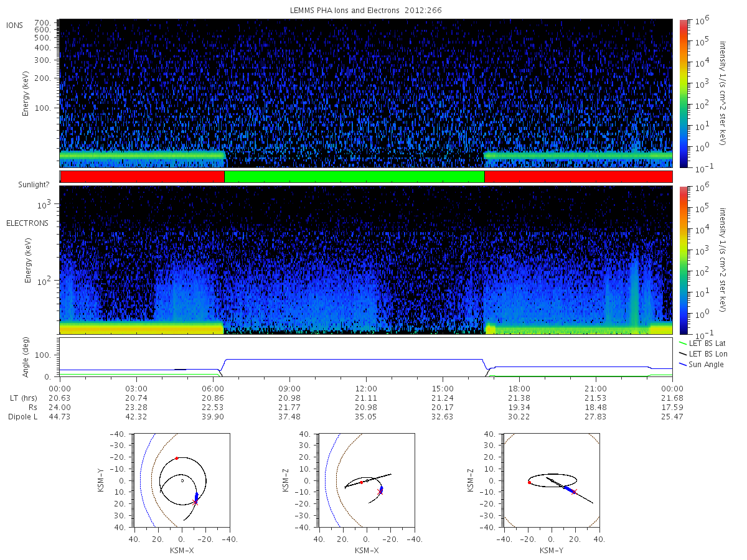Click the red dot in KSM-X/KSM-Y plot
This screenshot has height=560, width=747.
point(177,459)
